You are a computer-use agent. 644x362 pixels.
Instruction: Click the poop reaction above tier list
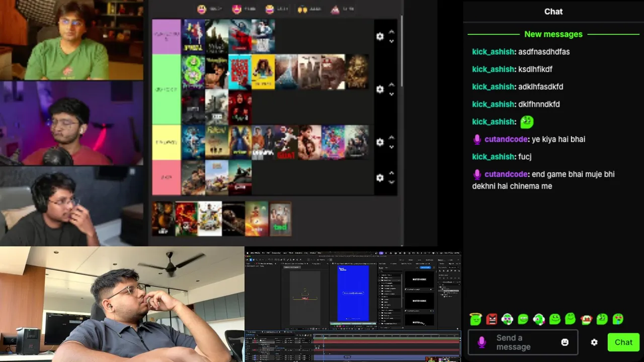coord(335,9)
